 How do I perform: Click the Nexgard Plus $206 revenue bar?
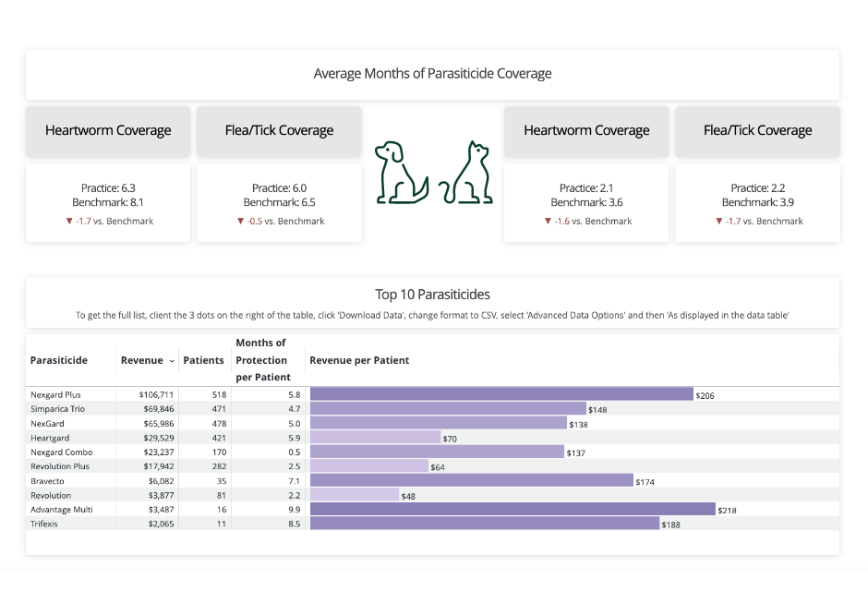(501, 394)
